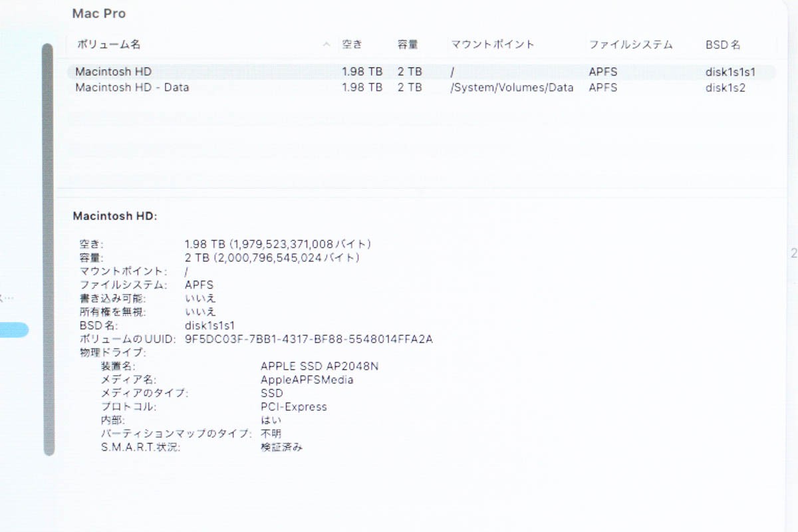This screenshot has height=532, width=798.
Task: Click the 空き column header
Action: tap(352, 45)
